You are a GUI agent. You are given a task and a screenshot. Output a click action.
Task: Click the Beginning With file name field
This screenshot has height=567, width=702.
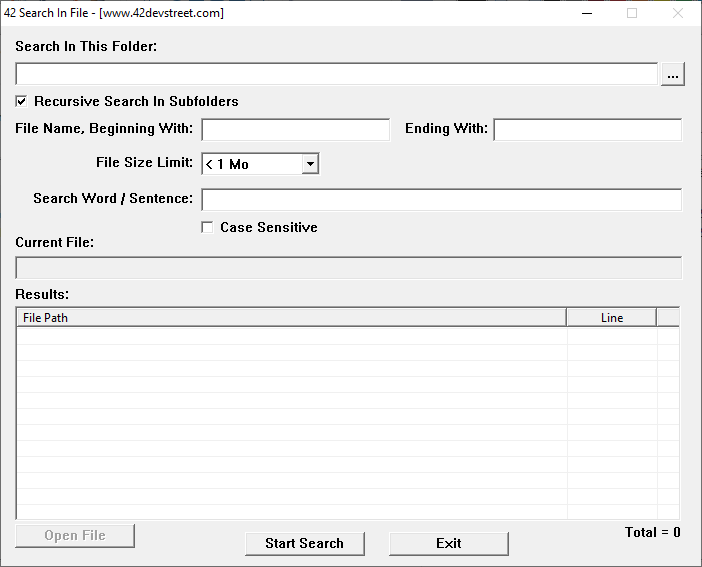(295, 130)
